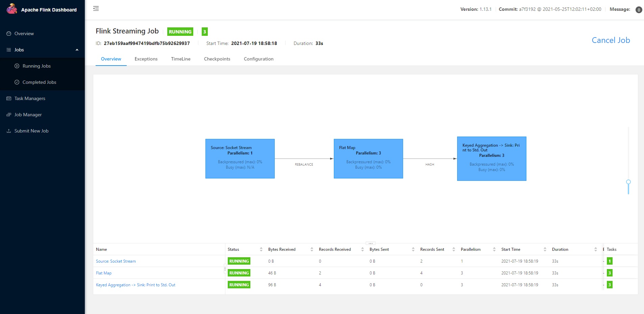Open the Flat Map table link
Viewport: 644px width, 314px height.
click(x=104, y=273)
